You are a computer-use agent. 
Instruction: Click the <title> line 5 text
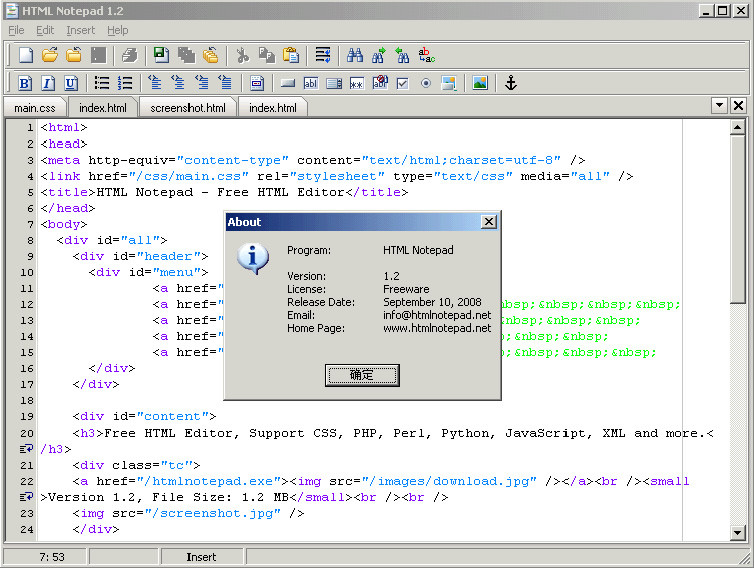click(x=224, y=192)
